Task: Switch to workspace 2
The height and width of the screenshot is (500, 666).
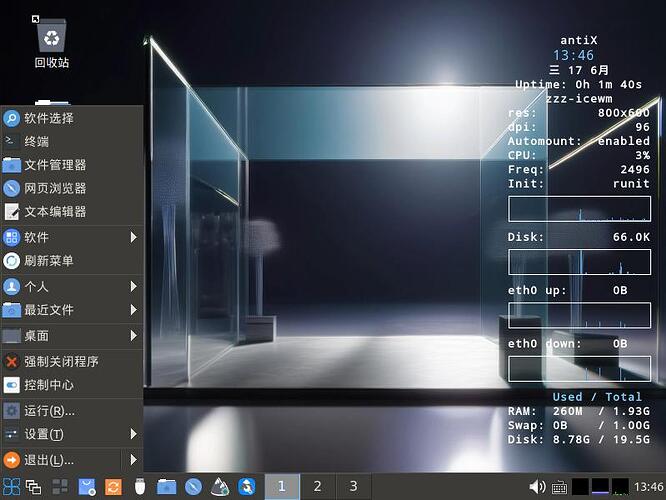Action: pos(317,486)
